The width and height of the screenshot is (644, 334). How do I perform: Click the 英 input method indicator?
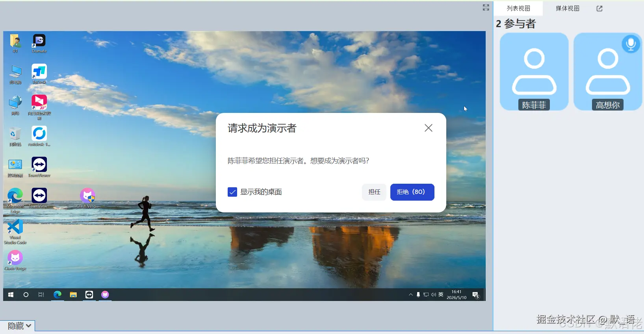click(x=441, y=295)
